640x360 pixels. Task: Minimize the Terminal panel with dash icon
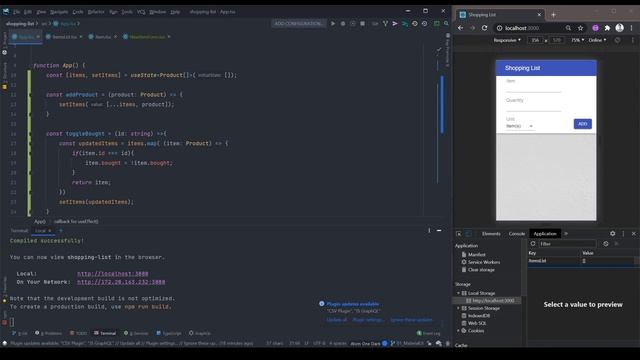click(x=439, y=231)
